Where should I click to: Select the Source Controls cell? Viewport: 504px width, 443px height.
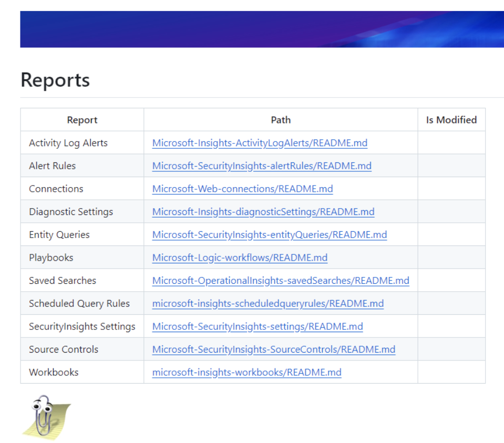coord(82,349)
